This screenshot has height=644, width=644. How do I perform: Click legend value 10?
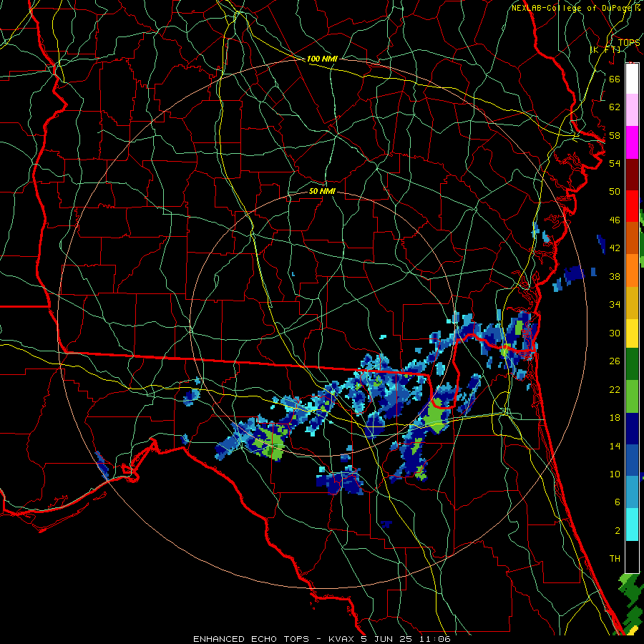click(615, 474)
